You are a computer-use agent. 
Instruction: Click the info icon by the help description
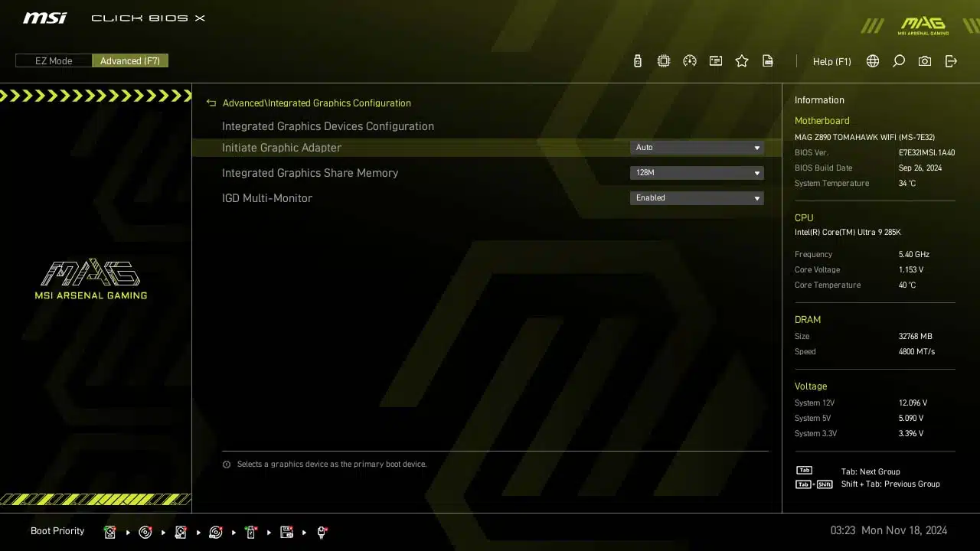coord(227,465)
